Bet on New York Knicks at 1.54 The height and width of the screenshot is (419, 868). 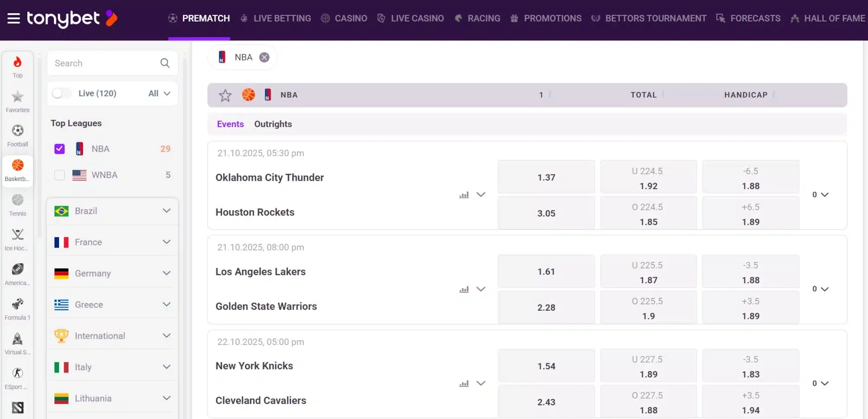546,366
